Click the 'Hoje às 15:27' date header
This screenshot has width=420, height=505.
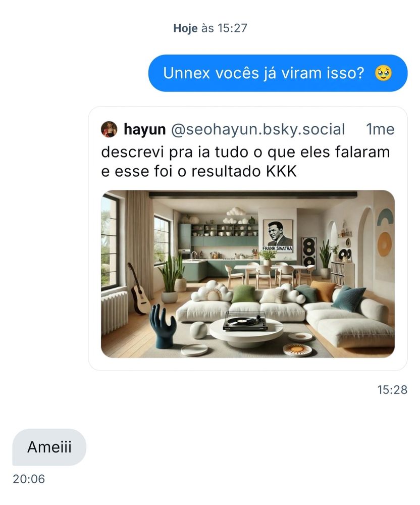tap(210, 28)
